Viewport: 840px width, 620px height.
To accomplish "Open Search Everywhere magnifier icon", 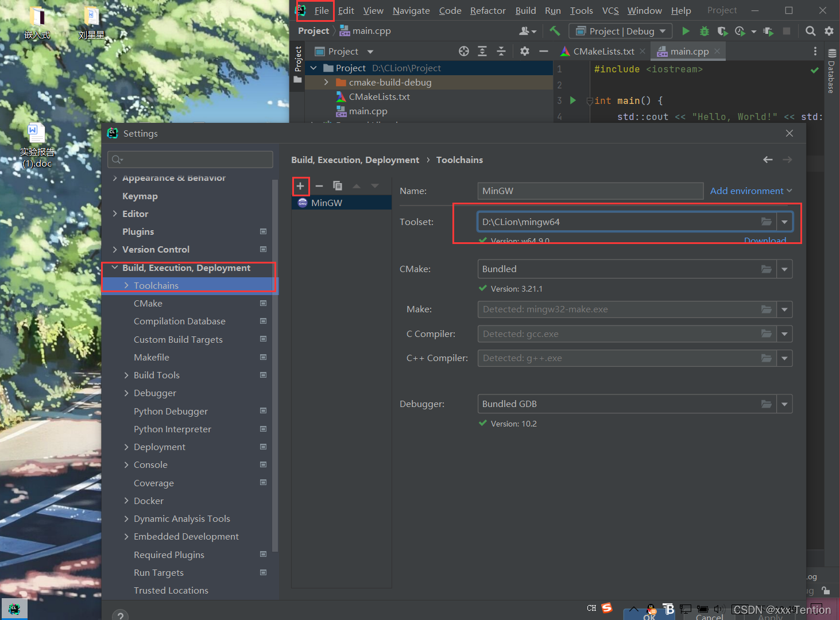I will coord(810,31).
